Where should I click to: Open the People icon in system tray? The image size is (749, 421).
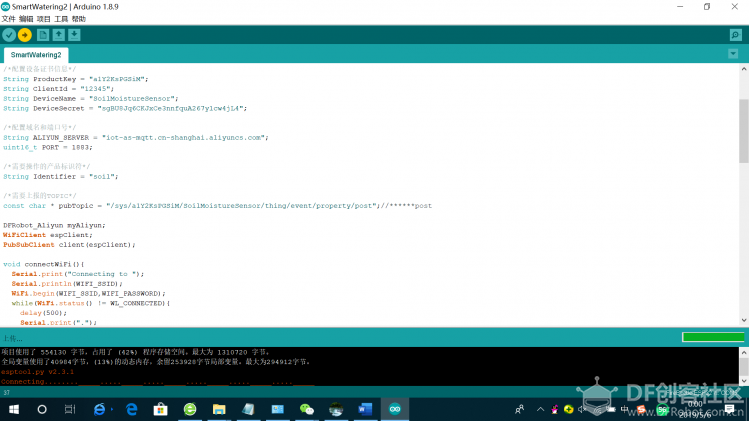pos(520,410)
